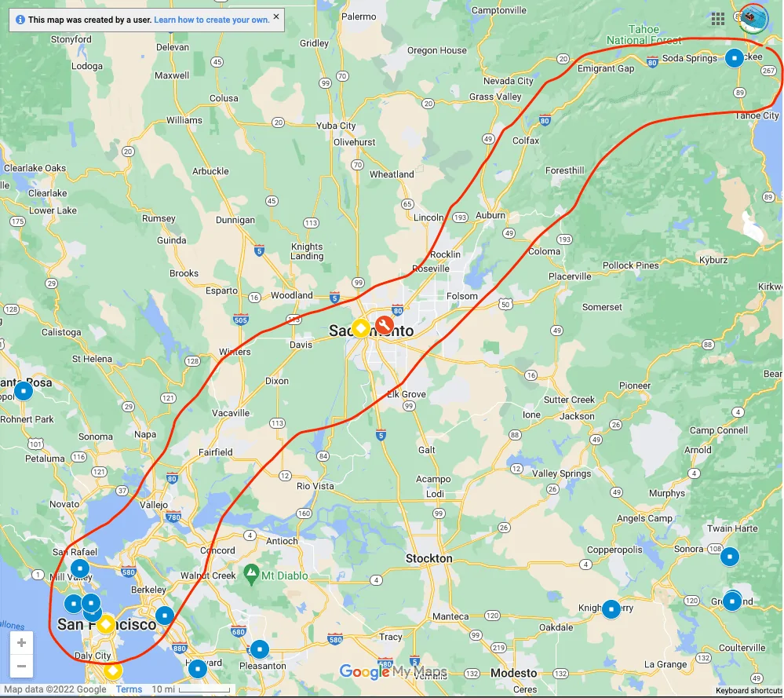784x698 pixels.
Task: Click the green Mt Diablo park icon
Action: pos(251,575)
